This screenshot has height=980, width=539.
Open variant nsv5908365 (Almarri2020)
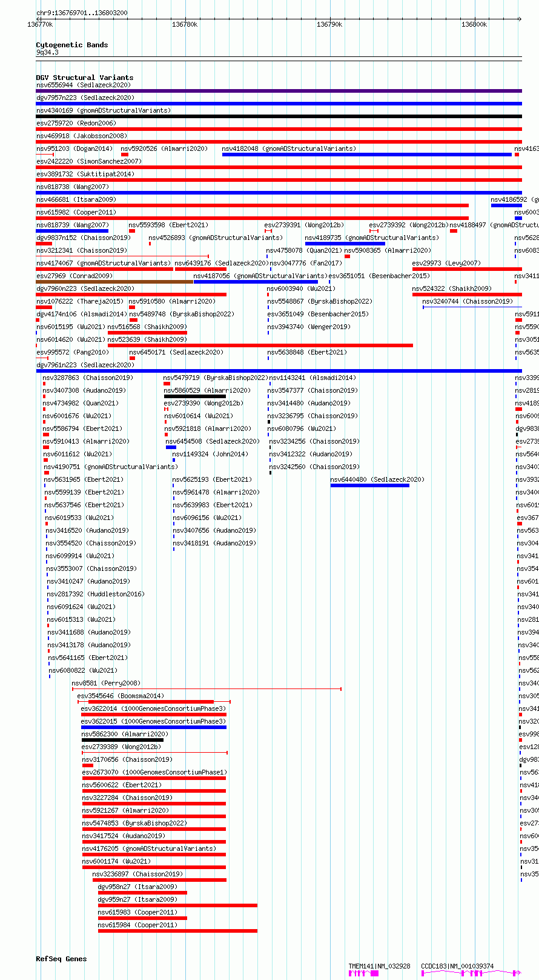[388, 250]
